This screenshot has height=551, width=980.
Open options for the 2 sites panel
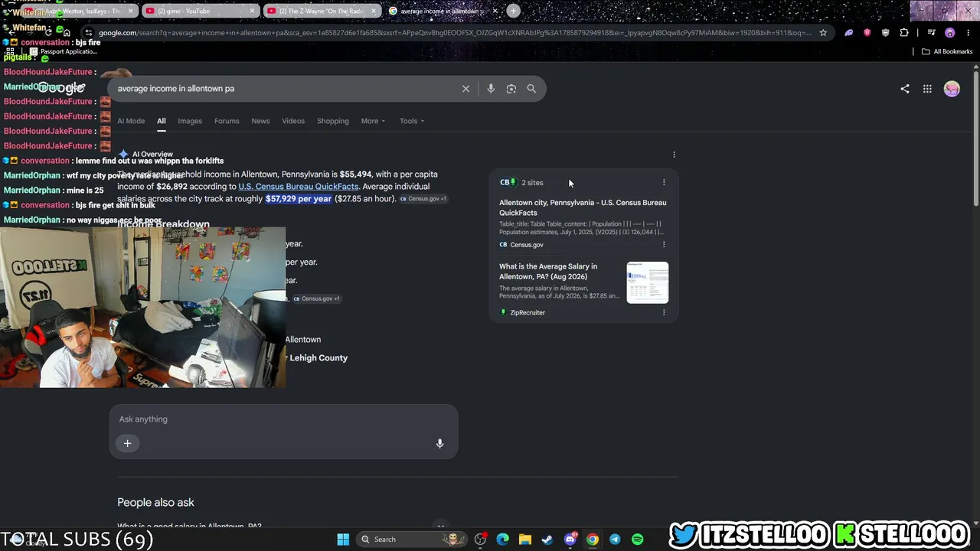pos(664,183)
